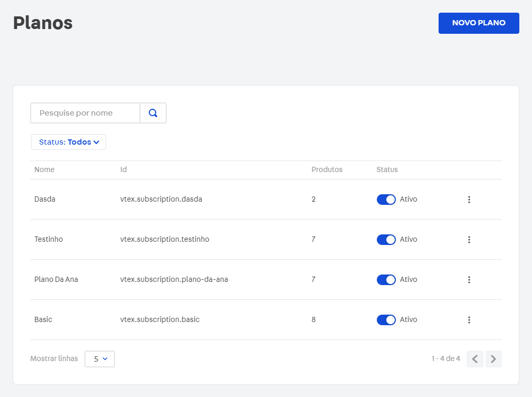
Task: Click the Nome column header
Action: 44,169
